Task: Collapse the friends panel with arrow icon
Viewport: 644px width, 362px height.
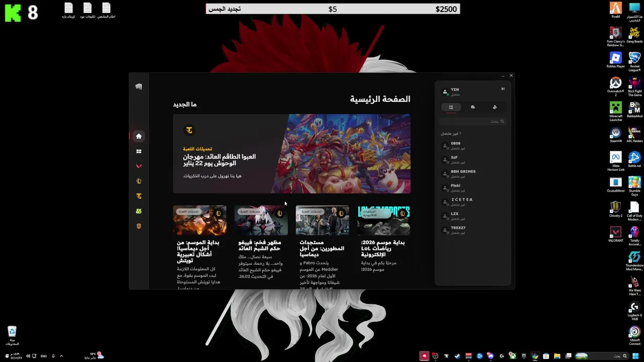Action: 503,89
